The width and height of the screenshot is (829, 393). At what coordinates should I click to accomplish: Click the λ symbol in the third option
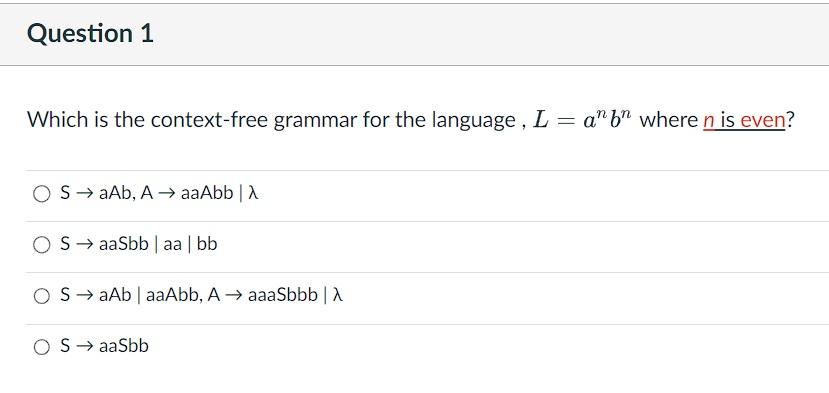point(338,295)
